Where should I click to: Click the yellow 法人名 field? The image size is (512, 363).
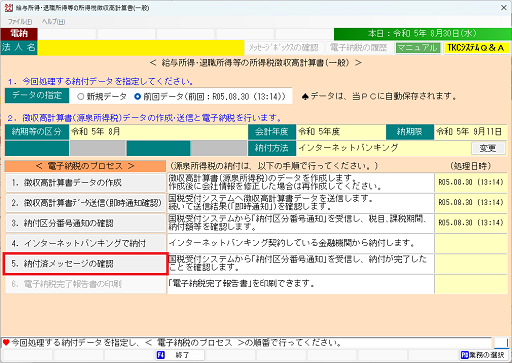[x=141, y=48]
